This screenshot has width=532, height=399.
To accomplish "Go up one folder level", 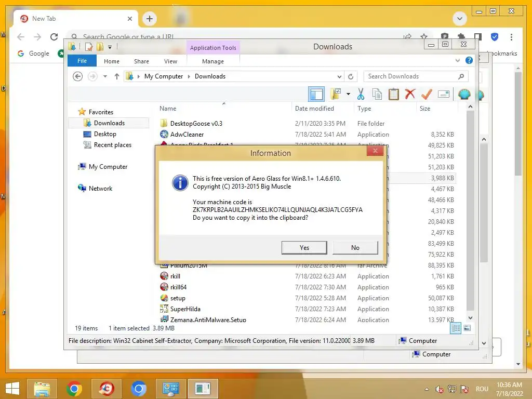I will pyautogui.click(x=117, y=76).
